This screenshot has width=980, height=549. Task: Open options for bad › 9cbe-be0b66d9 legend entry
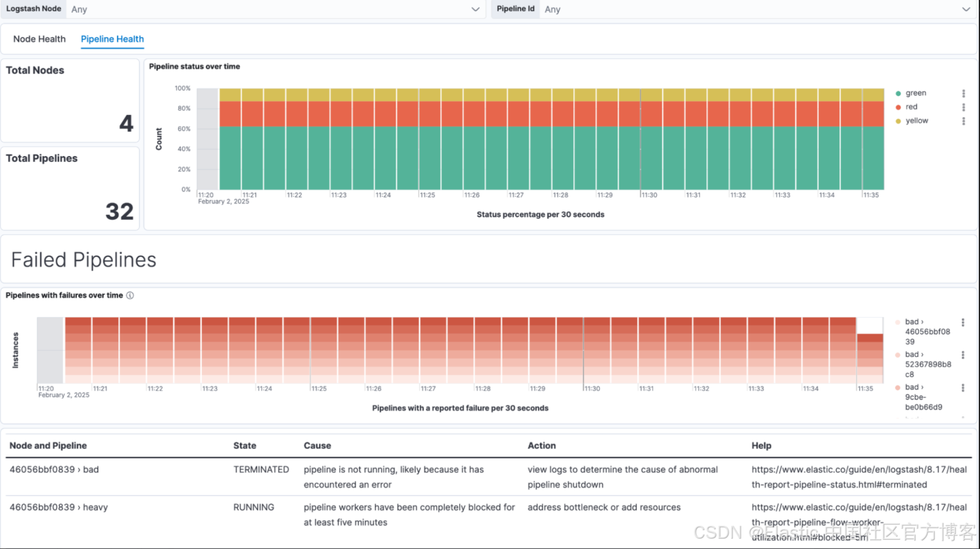click(963, 388)
